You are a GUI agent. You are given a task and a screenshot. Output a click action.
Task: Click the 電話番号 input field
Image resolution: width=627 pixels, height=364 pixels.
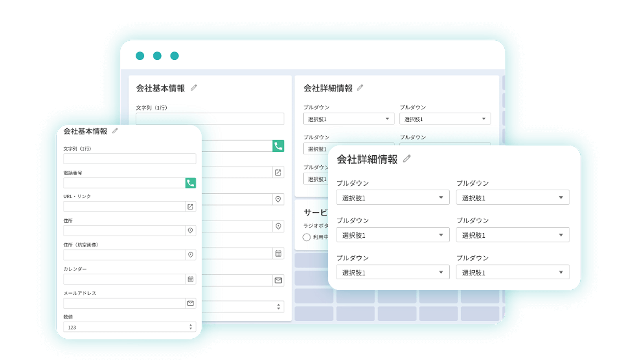click(x=124, y=183)
